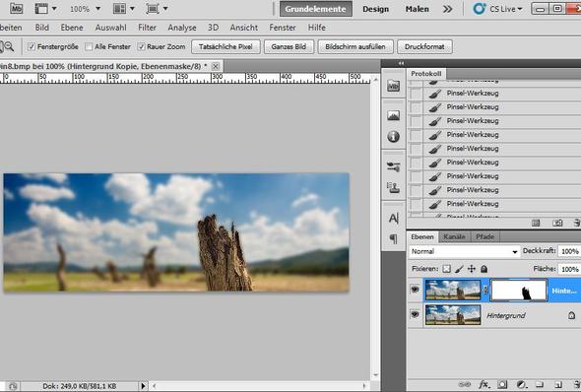581x392 pixels.
Task: Open the picture icon panel in the dock
Action: 393,115
